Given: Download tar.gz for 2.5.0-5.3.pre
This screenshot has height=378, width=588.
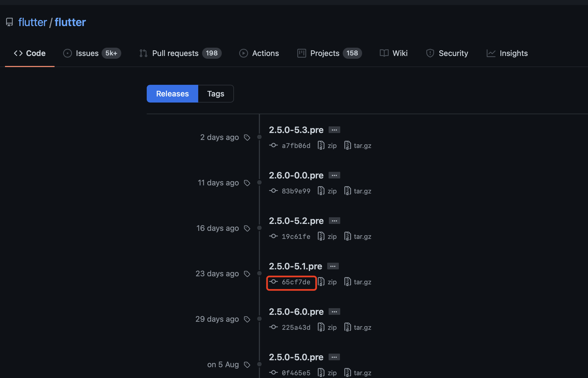Looking at the screenshot, I should click(358, 145).
